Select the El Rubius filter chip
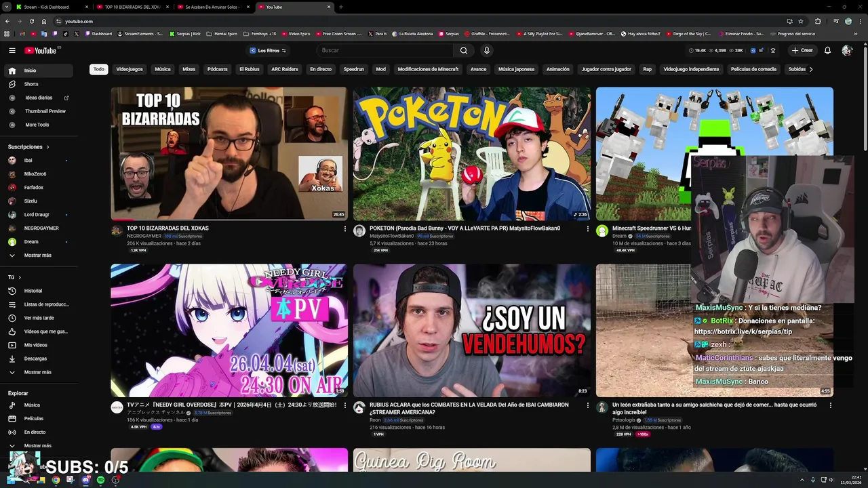Screen dimensions: 868x488 tap(249, 69)
